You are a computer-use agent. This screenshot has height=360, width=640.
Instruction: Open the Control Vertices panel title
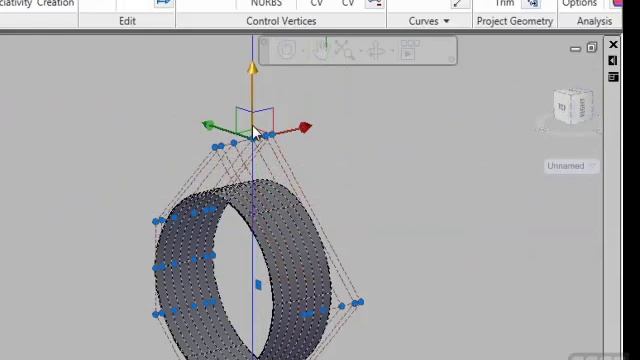(281, 21)
